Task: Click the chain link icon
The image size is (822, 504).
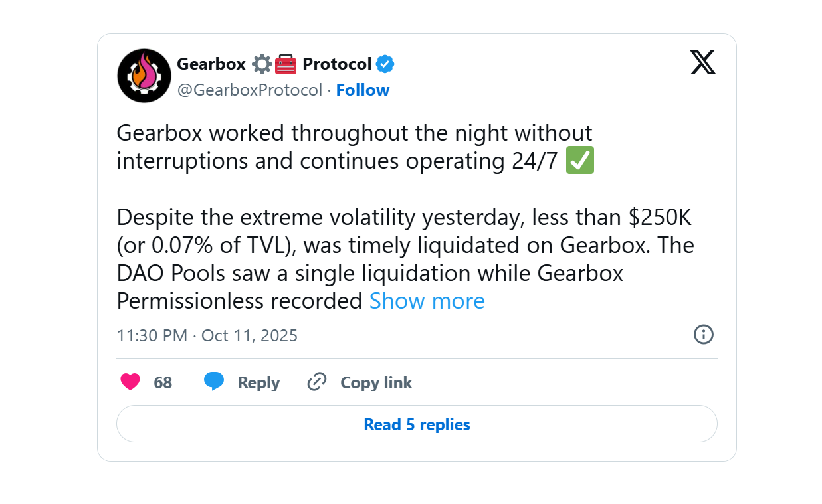Action: click(317, 382)
